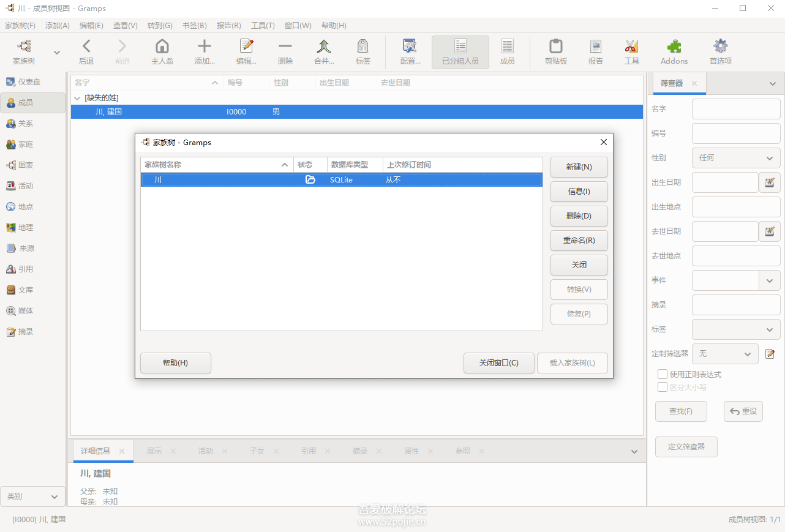Enable 使用正则表达式 checkbox
This screenshot has width=785, height=532.
[x=663, y=374]
